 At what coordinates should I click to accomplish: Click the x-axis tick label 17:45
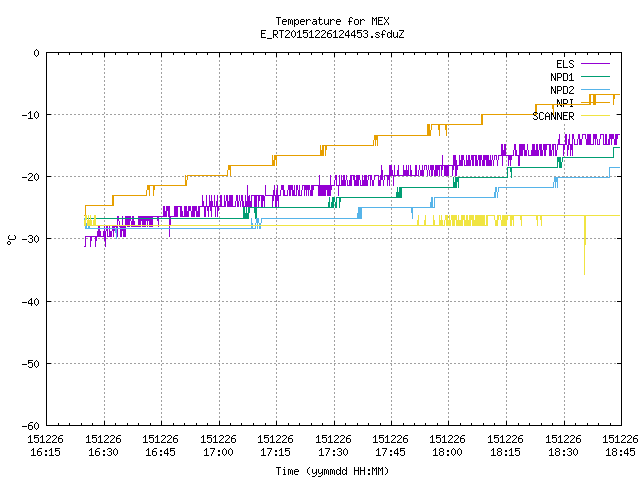coord(391,452)
